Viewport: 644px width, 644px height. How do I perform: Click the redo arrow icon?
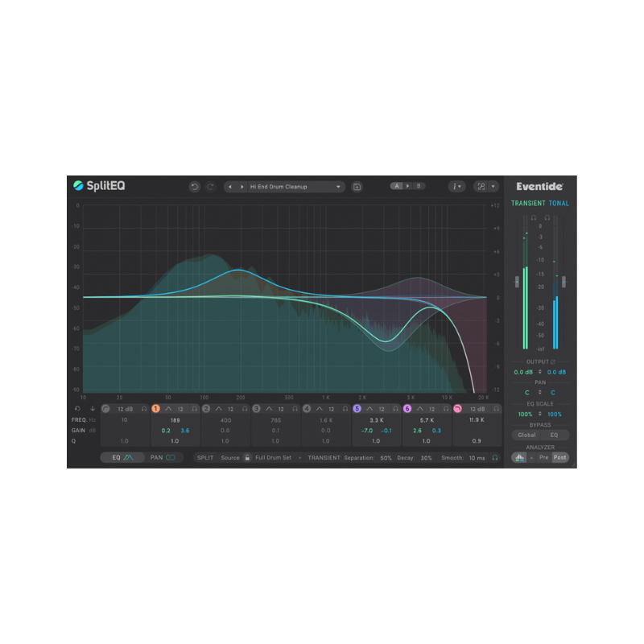click(x=208, y=186)
